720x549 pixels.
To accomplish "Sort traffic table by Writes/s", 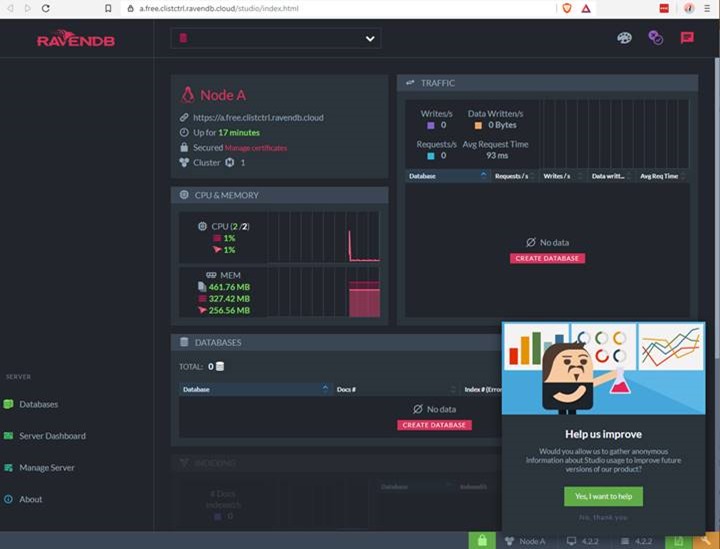I will [x=563, y=176].
